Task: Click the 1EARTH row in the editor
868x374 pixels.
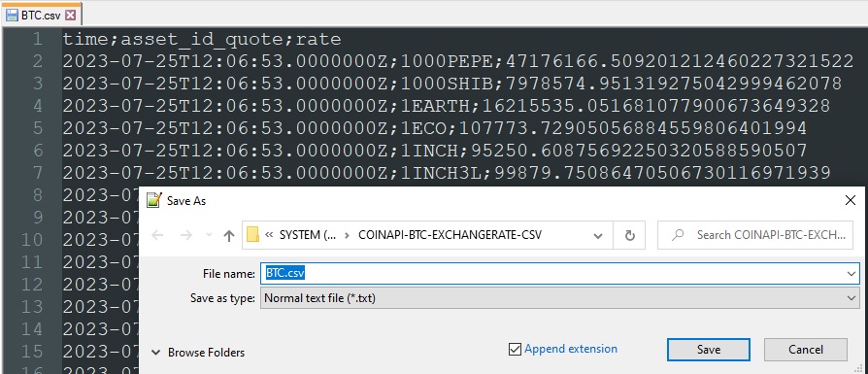Action: 447,106
